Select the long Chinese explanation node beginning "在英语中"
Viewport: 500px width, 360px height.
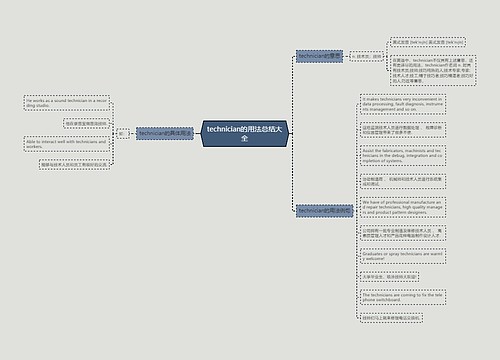(x=433, y=71)
